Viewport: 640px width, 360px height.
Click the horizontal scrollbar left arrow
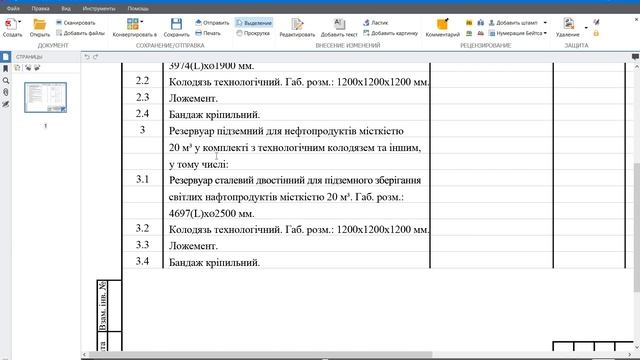pyautogui.click(x=84, y=355)
